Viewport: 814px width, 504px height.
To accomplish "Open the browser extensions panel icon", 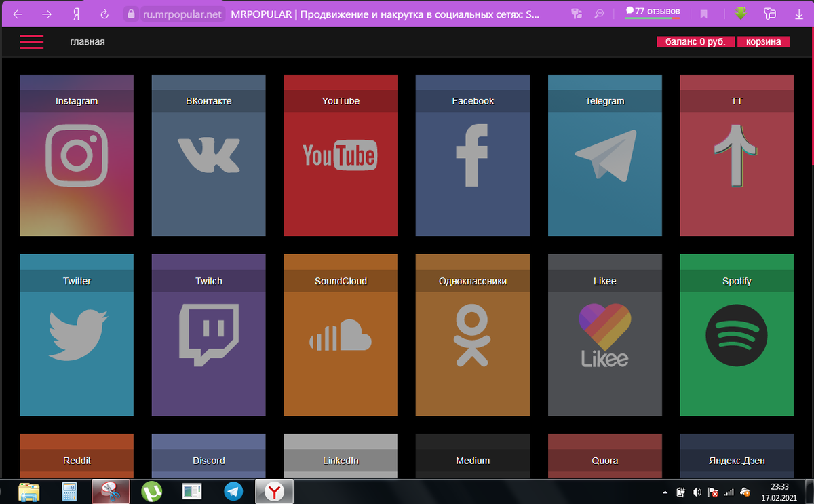I will (769, 14).
